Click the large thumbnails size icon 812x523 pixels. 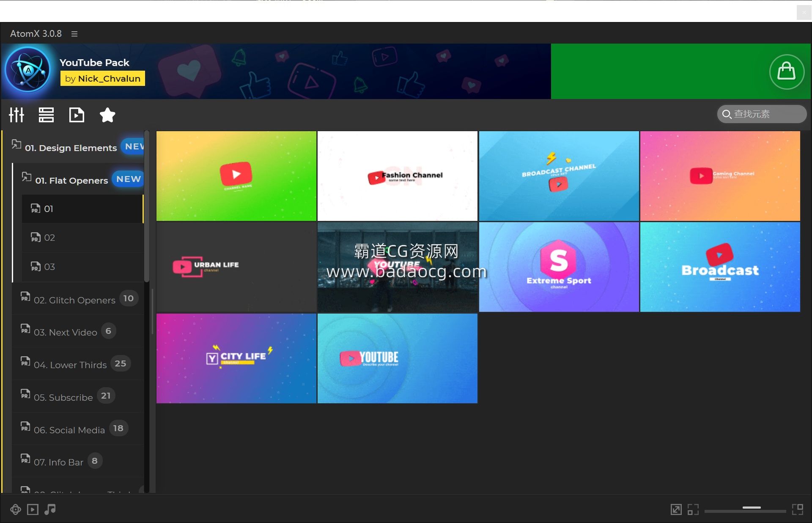click(798, 509)
